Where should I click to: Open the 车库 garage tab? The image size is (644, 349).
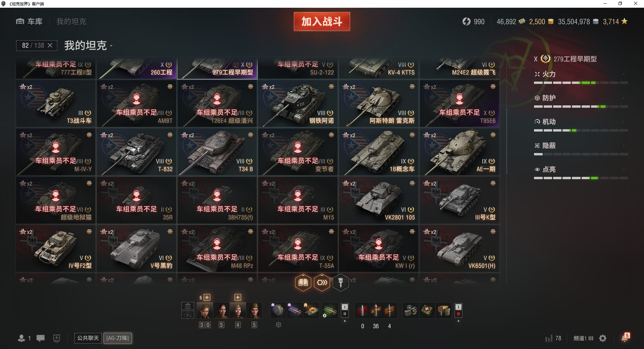pos(29,21)
